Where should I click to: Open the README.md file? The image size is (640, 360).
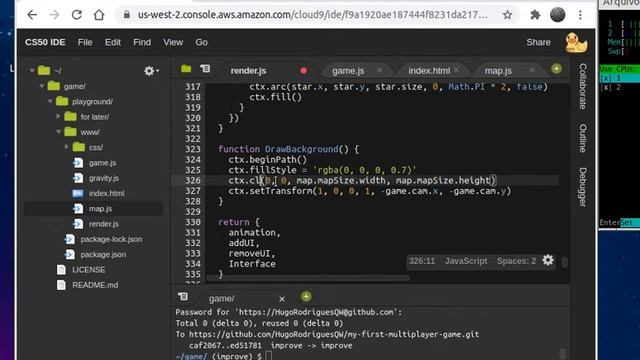click(x=95, y=285)
